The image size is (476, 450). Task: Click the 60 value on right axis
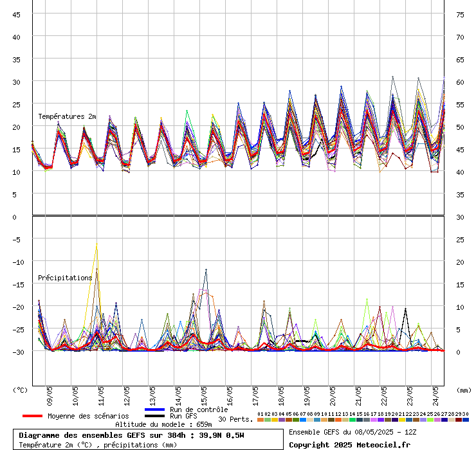point(460,82)
